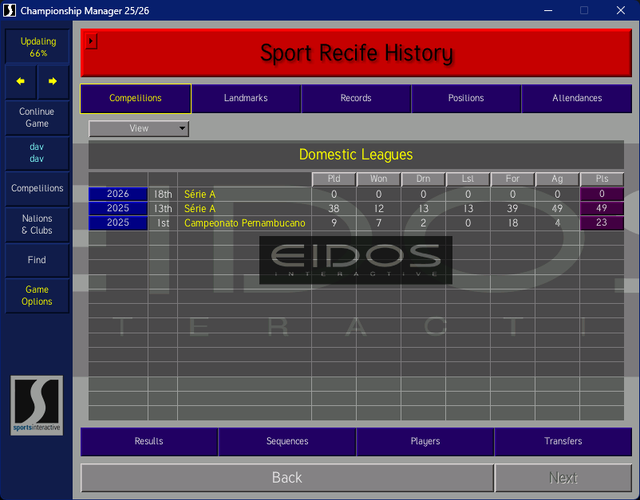Image resolution: width=640 pixels, height=500 pixels.
Task: Open the View dropdown
Action: point(139,129)
